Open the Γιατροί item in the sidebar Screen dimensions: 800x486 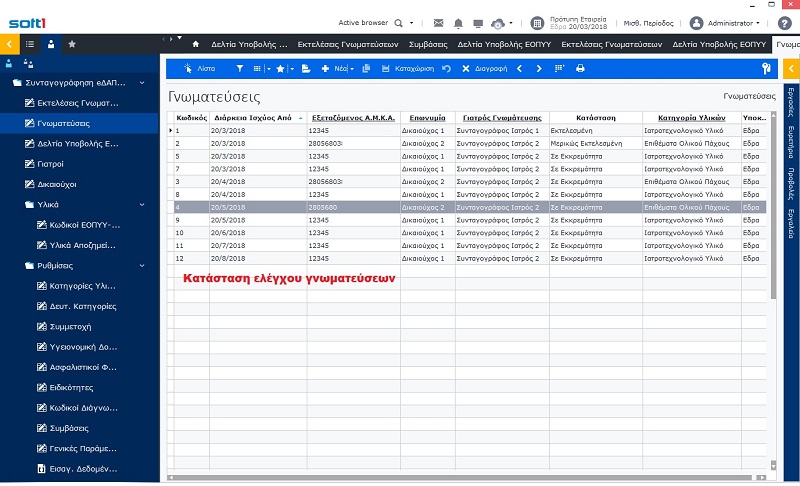pyautogui.click(x=50, y=164)
